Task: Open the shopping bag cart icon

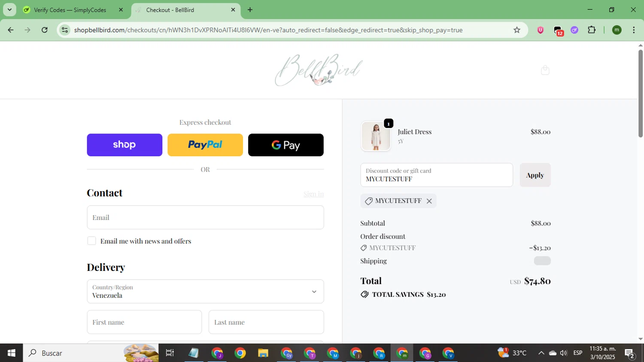Action: pos(545,70)
